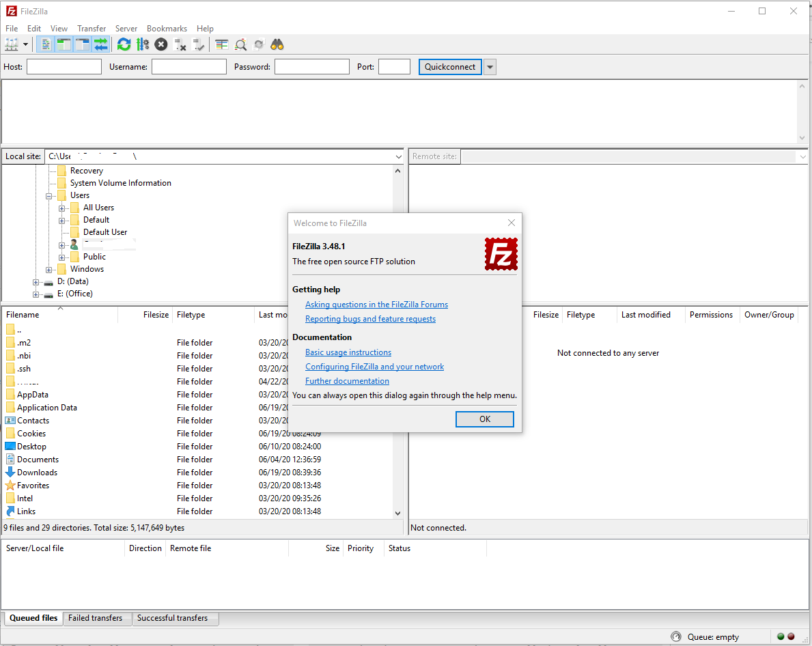This screenshot has height=646, width=812.
Task: Select the Default User folder
Action: [105, 232]
